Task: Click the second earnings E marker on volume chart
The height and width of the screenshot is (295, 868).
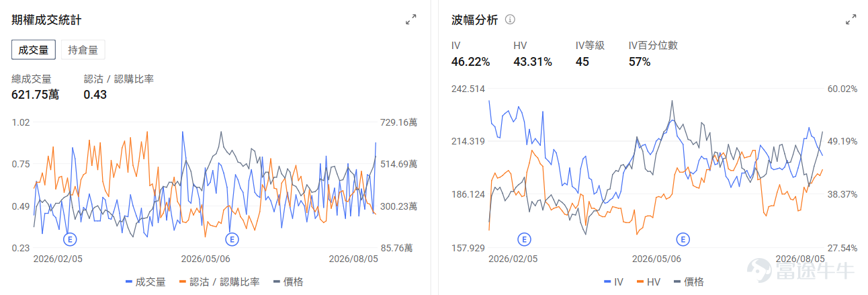Action: coord(232,239)
